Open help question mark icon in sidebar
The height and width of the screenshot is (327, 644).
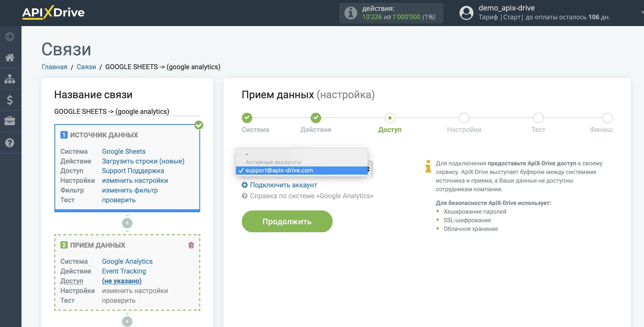10,143
